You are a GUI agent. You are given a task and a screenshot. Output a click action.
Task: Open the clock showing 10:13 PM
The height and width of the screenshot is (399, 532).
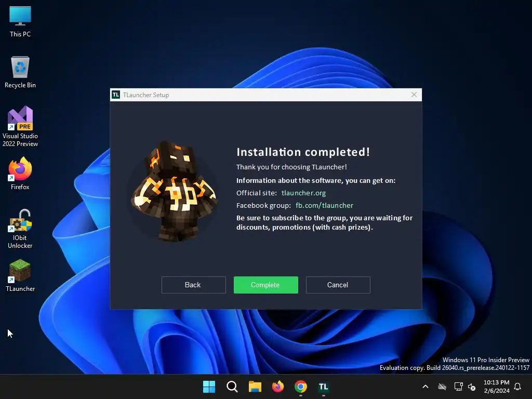(496, 387)
